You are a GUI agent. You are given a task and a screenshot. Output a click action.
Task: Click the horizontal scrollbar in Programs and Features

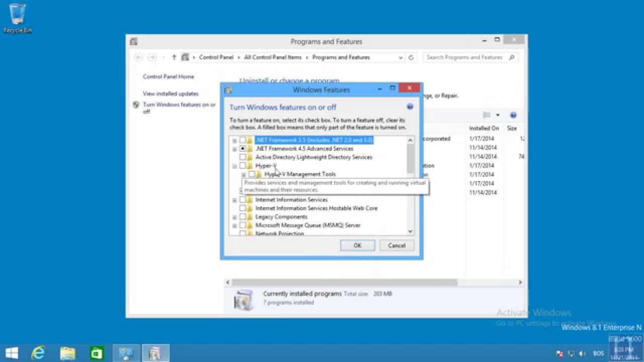tap(345, 283)
